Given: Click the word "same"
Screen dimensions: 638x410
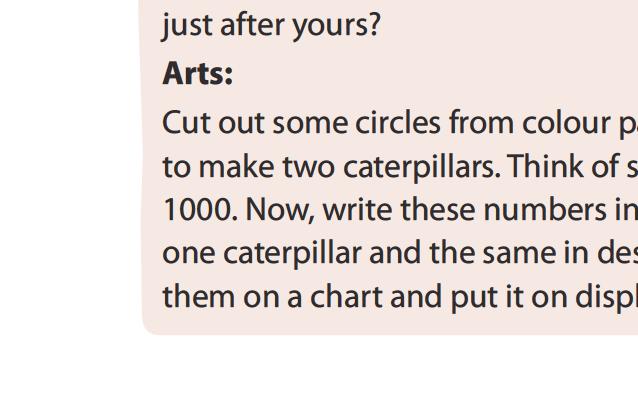Looking at the screenshot, I should coord(497,253).
